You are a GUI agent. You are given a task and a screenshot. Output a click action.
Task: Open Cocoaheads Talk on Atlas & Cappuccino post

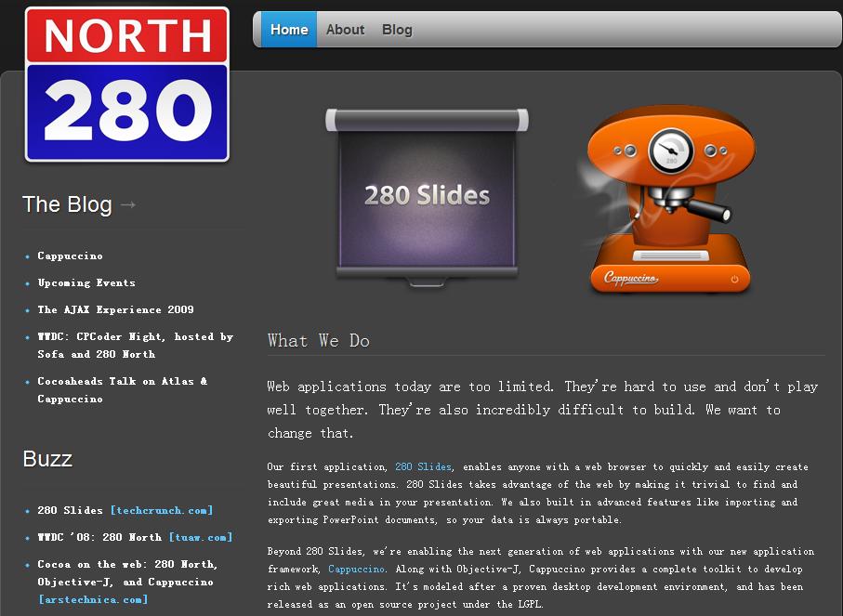coord(123,389)
